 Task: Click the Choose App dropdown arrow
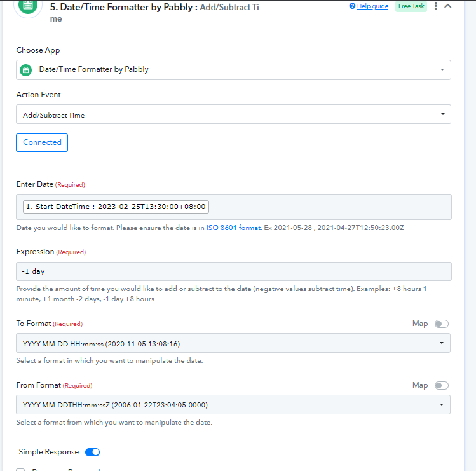click(x=442, y=69)
